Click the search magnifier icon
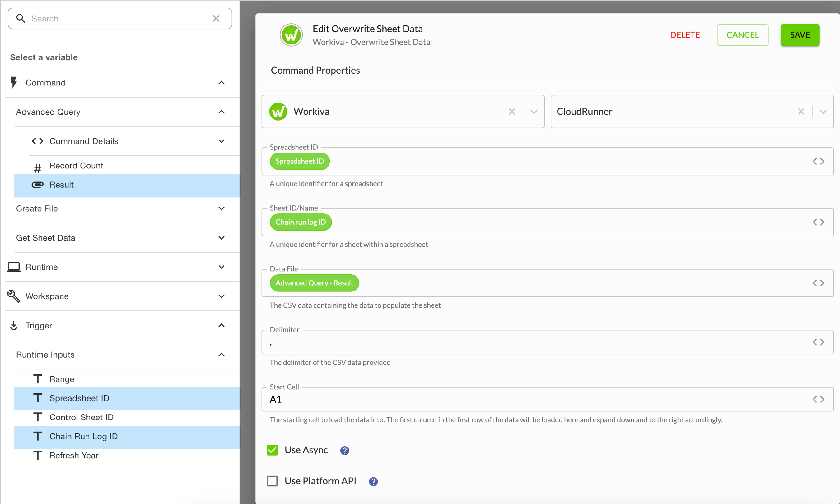 coord(21,18)
